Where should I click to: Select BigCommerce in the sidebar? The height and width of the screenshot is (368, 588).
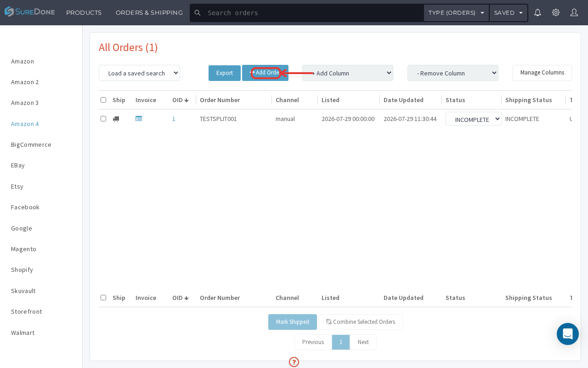(31, 144)
